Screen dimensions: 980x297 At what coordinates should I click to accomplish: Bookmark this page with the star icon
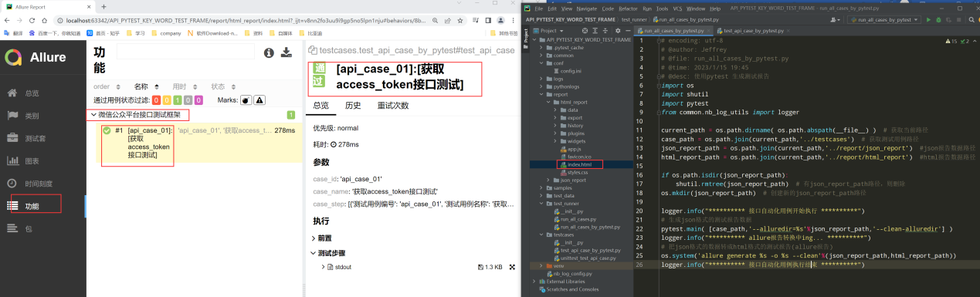461,20
